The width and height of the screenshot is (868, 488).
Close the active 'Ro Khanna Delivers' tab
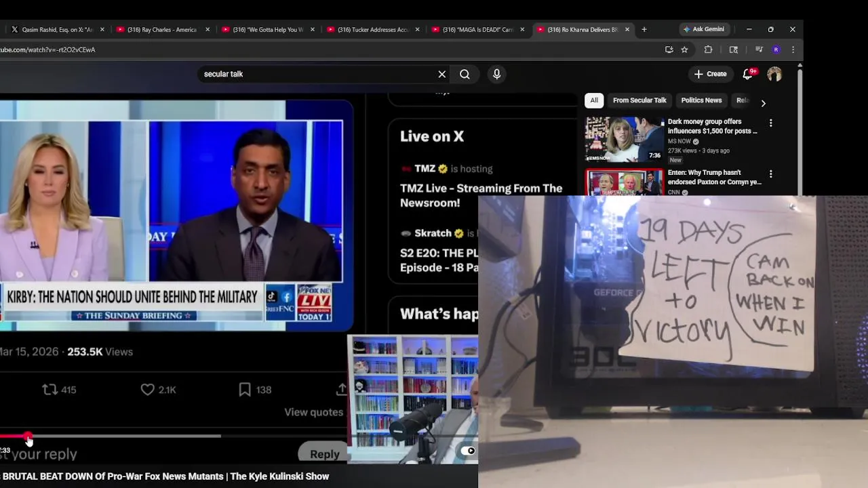tap(627, 29)
